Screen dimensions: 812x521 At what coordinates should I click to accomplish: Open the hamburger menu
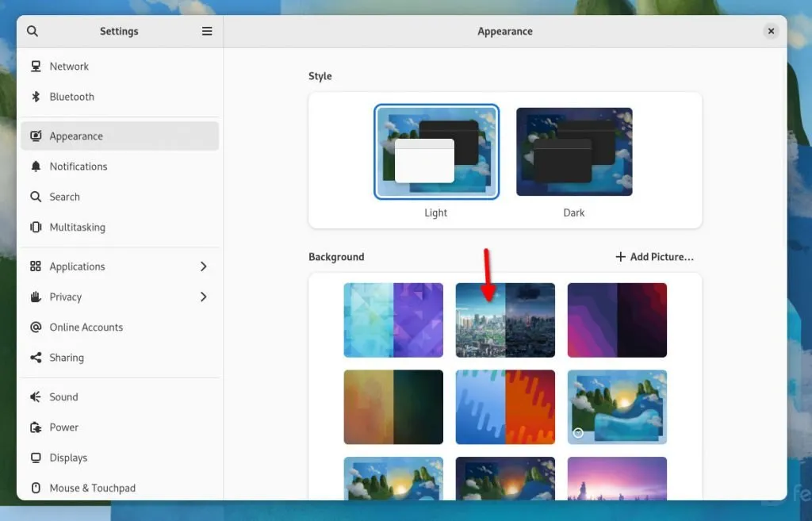click(207, 31)
